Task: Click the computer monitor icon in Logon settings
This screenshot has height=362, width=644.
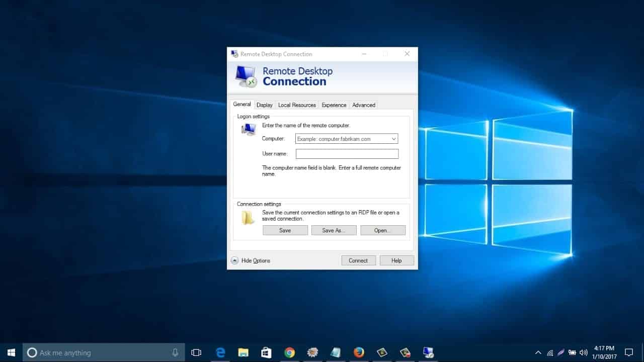Action: coord(248,129)
